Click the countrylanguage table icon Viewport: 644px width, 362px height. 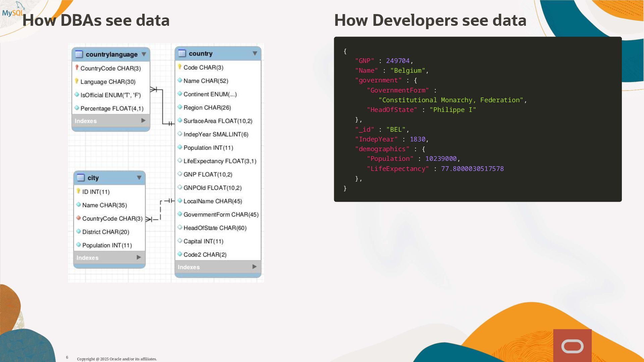79,54
